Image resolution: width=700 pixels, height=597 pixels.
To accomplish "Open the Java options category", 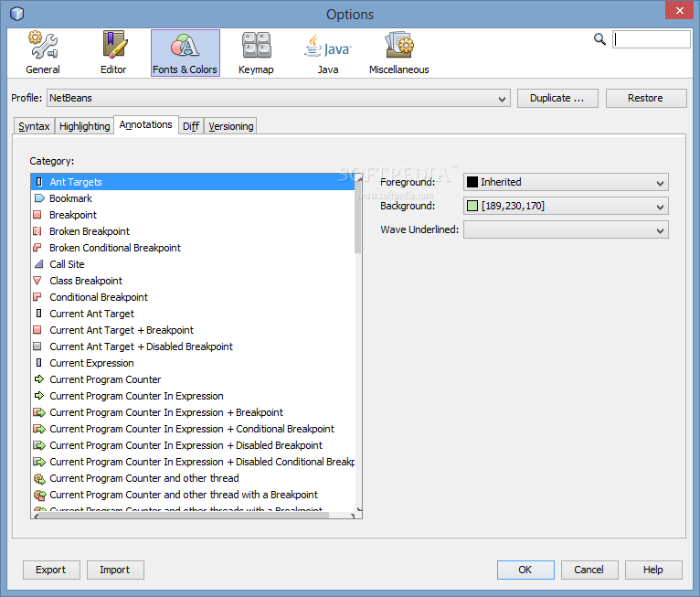I will [x=328, y=53].
